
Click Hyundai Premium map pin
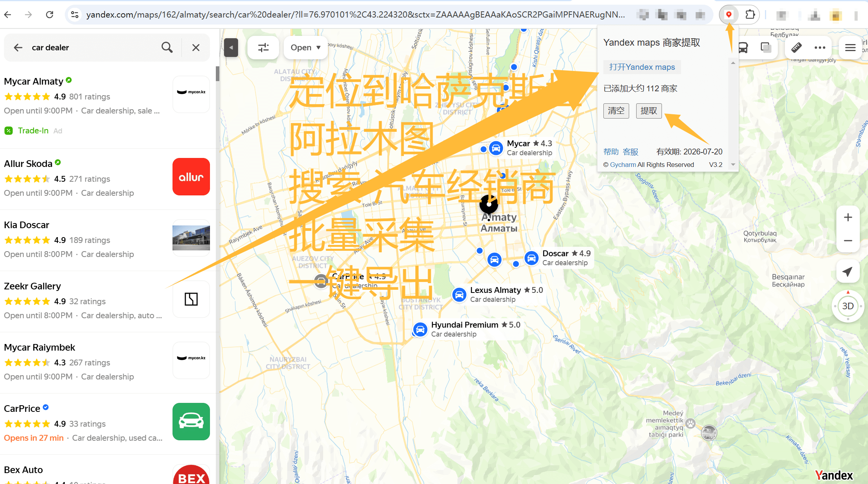pyautogui.click(x=420, y=330)
